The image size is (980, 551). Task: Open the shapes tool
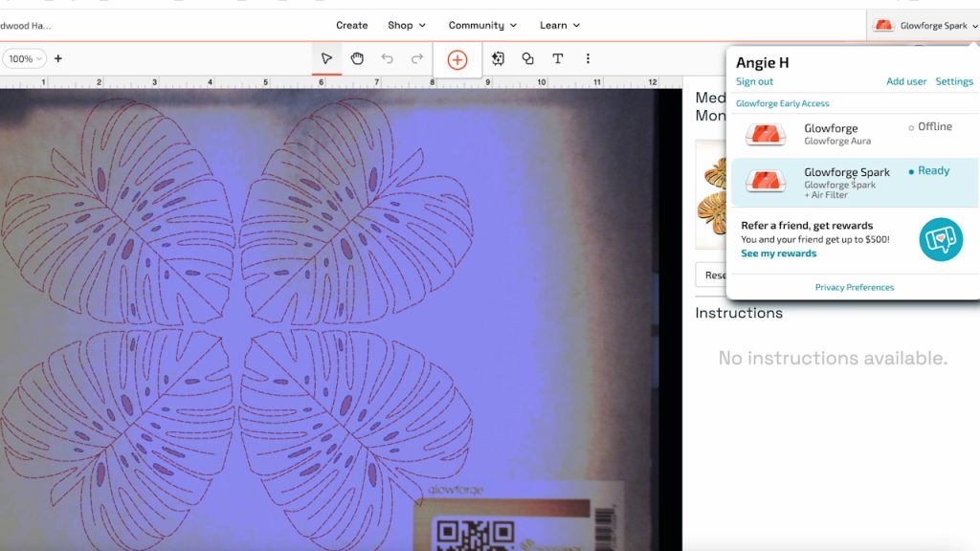click(527, 58)
